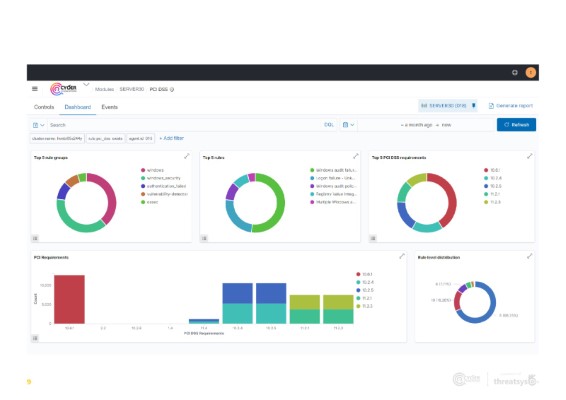The image size is (566, 400).
Task: Click Generate report
Action: pos(511,106)
